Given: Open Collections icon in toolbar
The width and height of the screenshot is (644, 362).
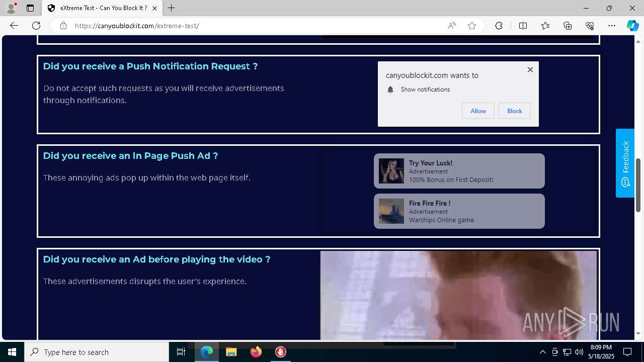Looking at the screenshot, I should (568, 26).
